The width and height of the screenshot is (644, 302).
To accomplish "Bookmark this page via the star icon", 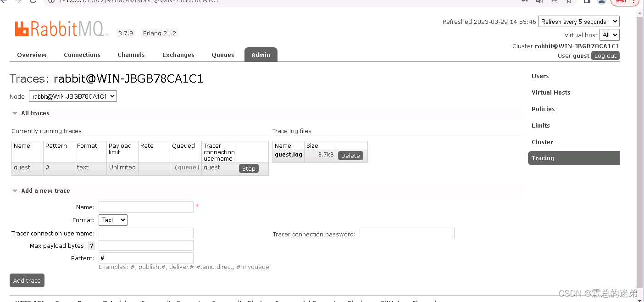I will click(569, 2).
